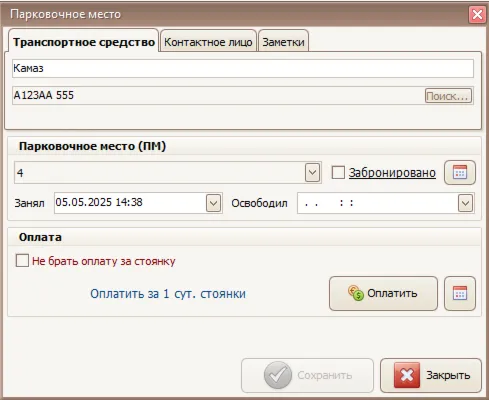The image size is (489, 400).
Task: Click the coins icon on Оплатить button
Action: (x=356, y=293)
